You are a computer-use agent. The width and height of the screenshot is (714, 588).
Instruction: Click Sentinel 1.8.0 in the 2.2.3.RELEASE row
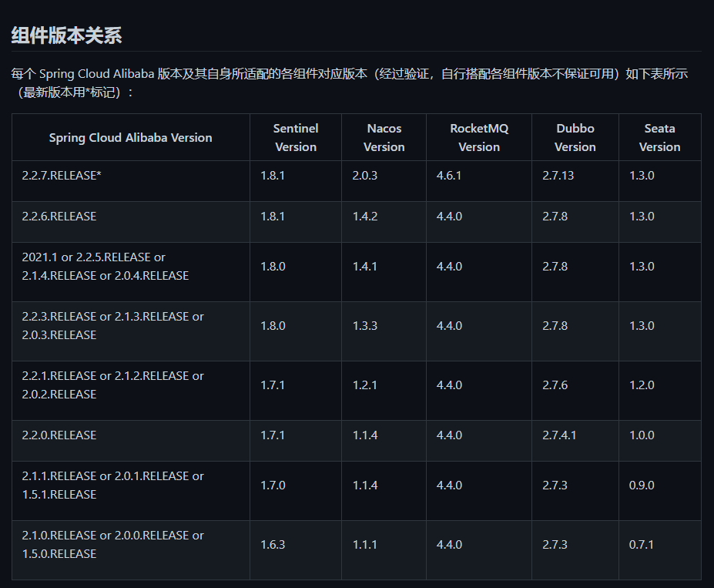tap(273, 326)
